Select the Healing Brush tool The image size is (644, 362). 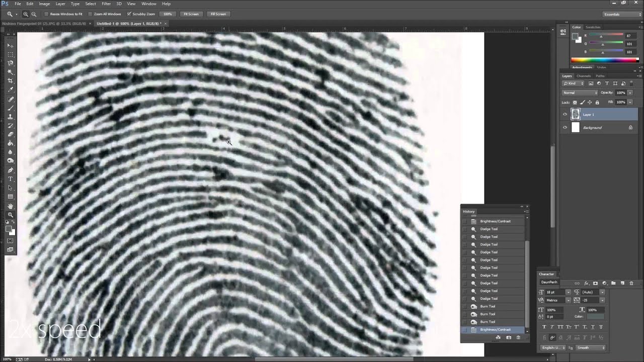[11, 99]
